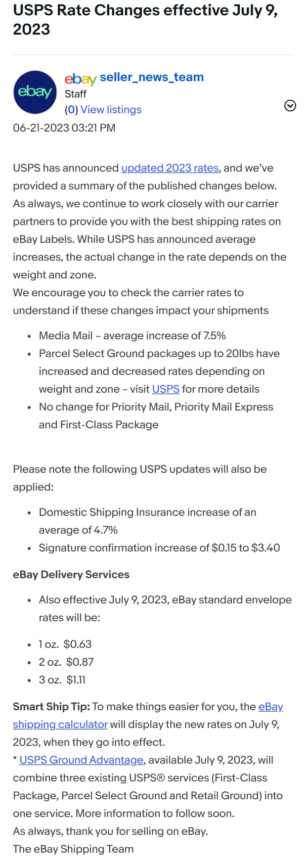Image resolution: width=307 pixels, height=868 pixels.
Task: Open the View listings link
Action: pyautogui.click(x=111, y=110)
